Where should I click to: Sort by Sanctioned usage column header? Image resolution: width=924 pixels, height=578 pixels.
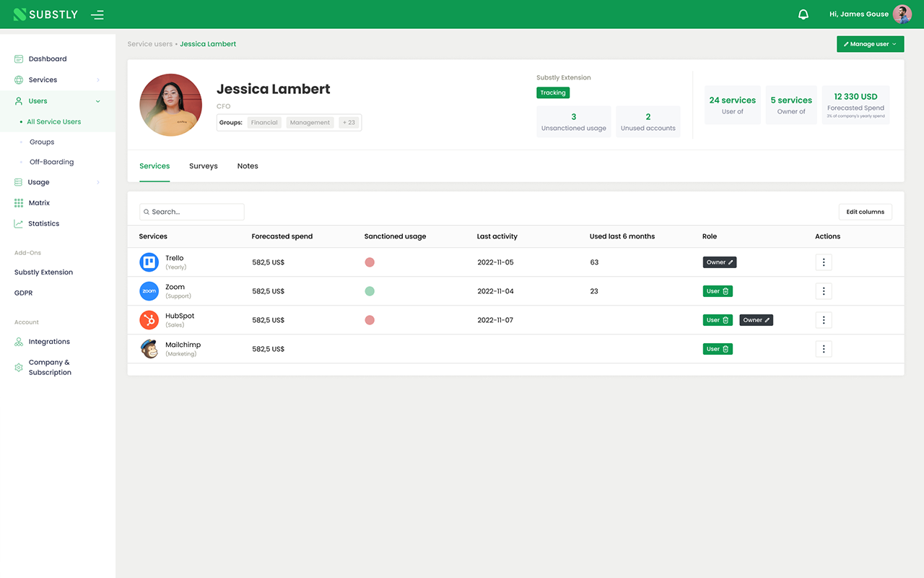(396, 236)
